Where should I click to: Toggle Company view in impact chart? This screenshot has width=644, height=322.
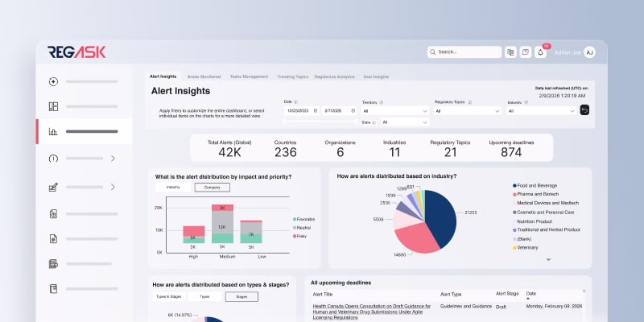point(212,188)
